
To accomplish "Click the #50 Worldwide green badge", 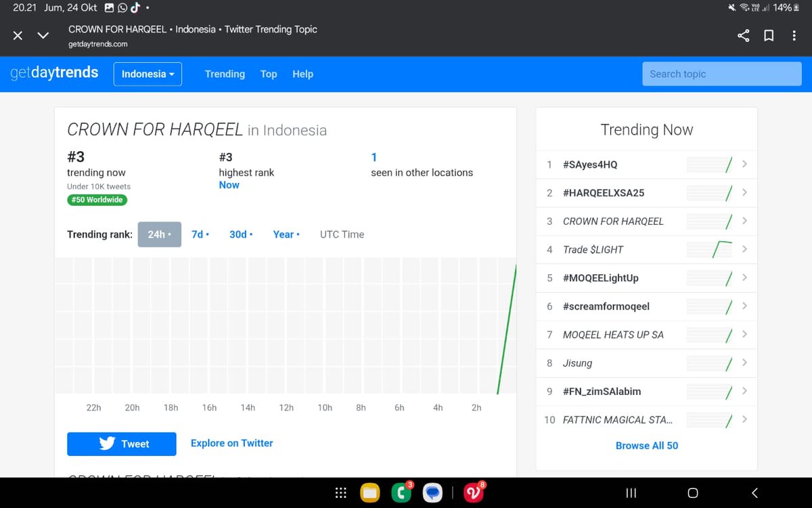I will pyautogui.click(x=97, y=200).
